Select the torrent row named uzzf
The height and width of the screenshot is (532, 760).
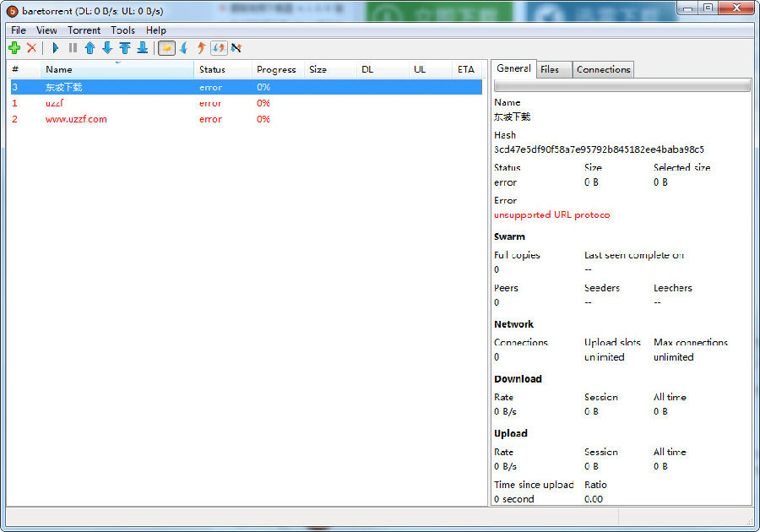[247, 103]
